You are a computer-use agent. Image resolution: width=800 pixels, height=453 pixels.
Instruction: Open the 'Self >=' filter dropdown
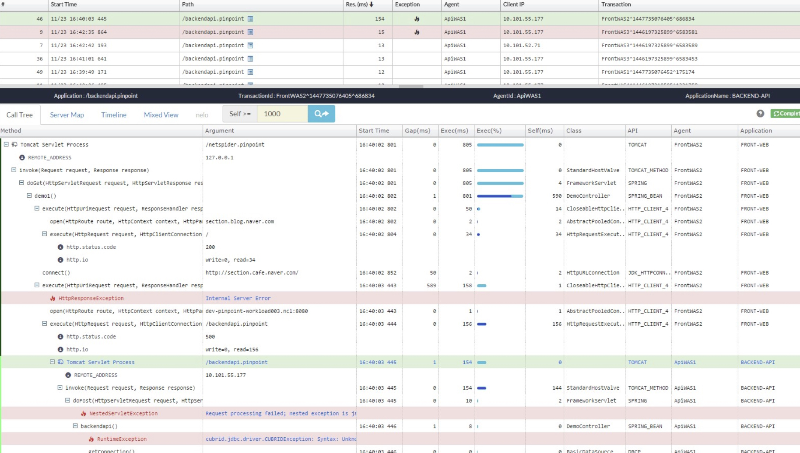(x=240, y=114)
